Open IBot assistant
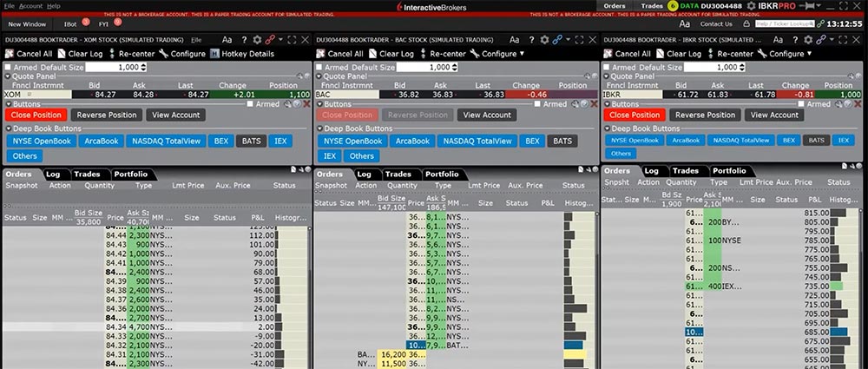868x369 pixels. 70,24
